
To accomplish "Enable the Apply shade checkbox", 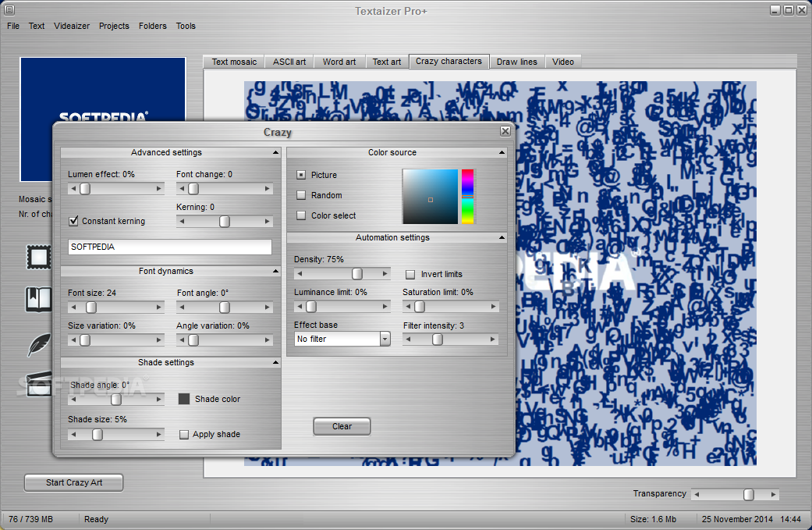I will pyautogui.click(x=184, y=435).
